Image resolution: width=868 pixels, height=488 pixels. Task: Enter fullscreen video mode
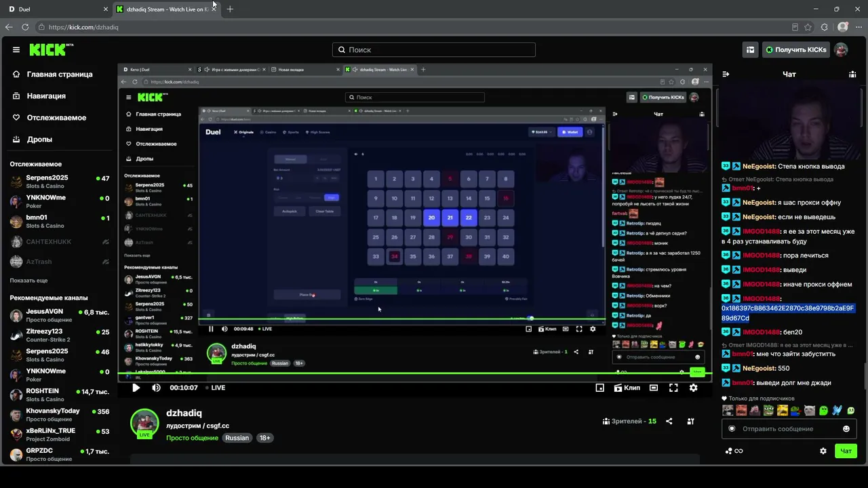click(673, 388)
